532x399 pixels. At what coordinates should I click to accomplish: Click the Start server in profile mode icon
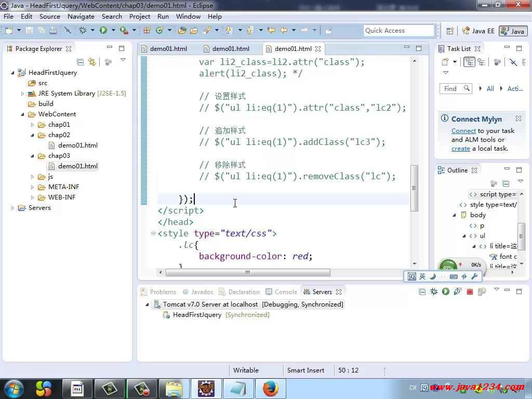(457, 291)
